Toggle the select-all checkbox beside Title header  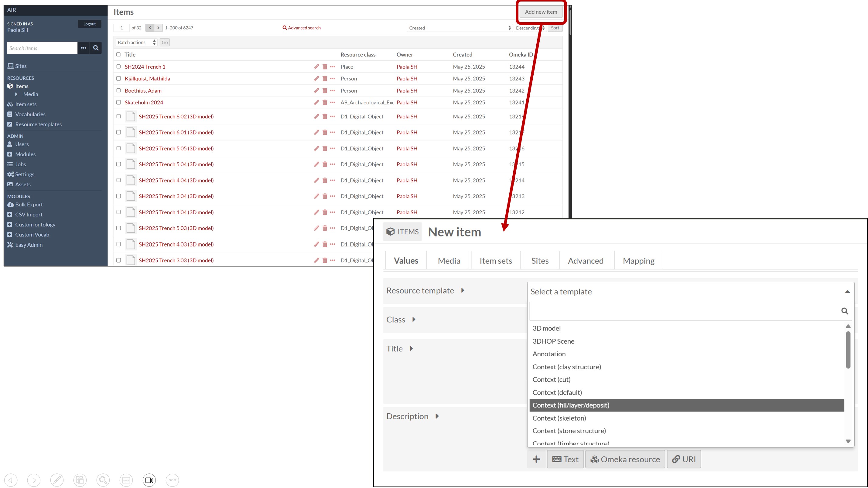point(118,55)
